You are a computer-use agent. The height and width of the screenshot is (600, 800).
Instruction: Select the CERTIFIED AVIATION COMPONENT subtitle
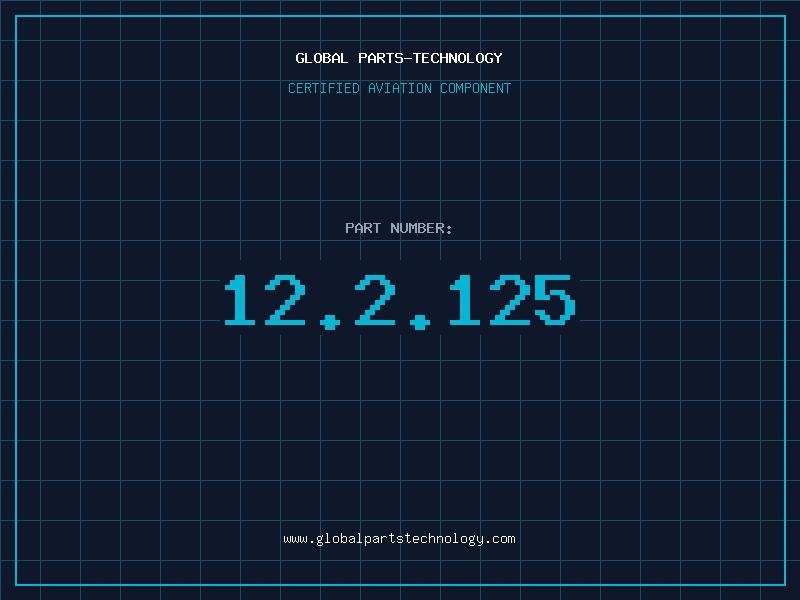point(399,88)
